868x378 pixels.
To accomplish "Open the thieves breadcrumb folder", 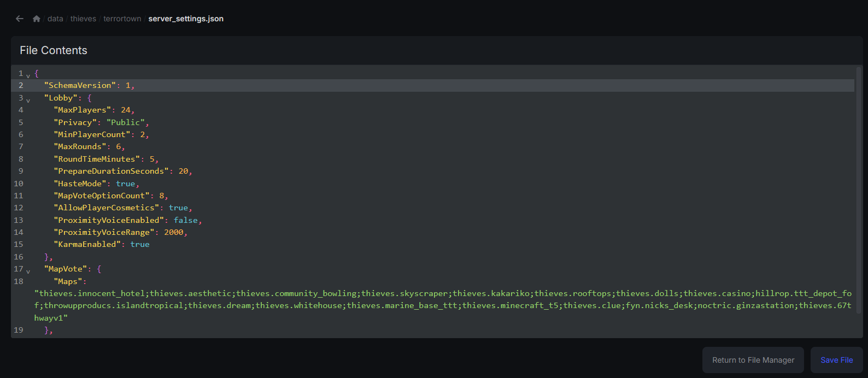I will 83,19.
